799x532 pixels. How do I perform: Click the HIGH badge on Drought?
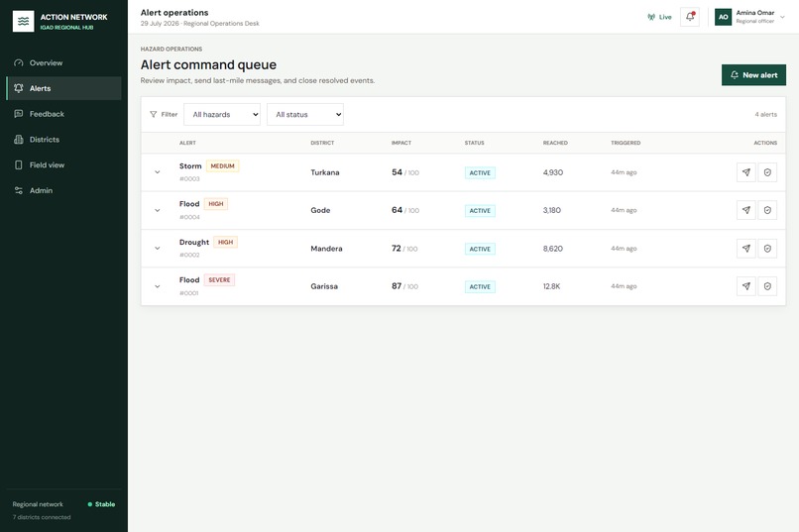click(x=226, y=242)
